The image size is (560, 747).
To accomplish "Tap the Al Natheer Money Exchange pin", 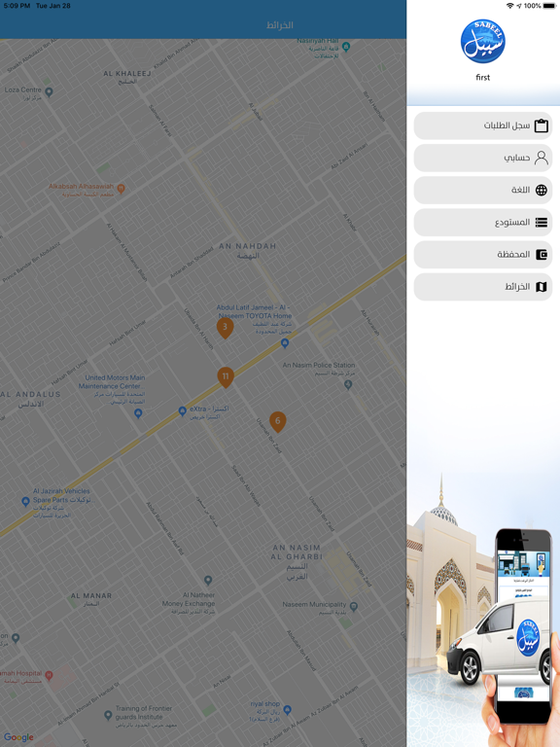I will [208, 581].
